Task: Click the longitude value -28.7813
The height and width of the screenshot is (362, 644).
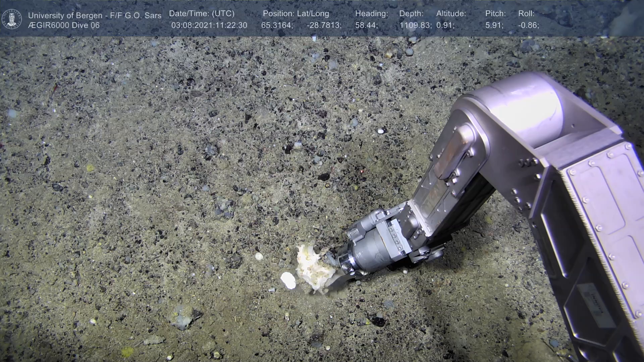Action: click(x=324, y=25)
